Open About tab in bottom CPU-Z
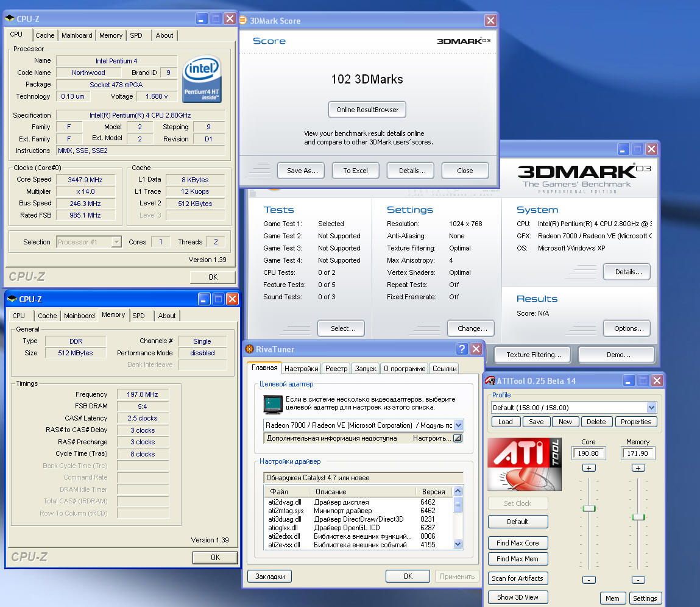The height and width of the screenshot is (607, 700). (x=166, y=316)
